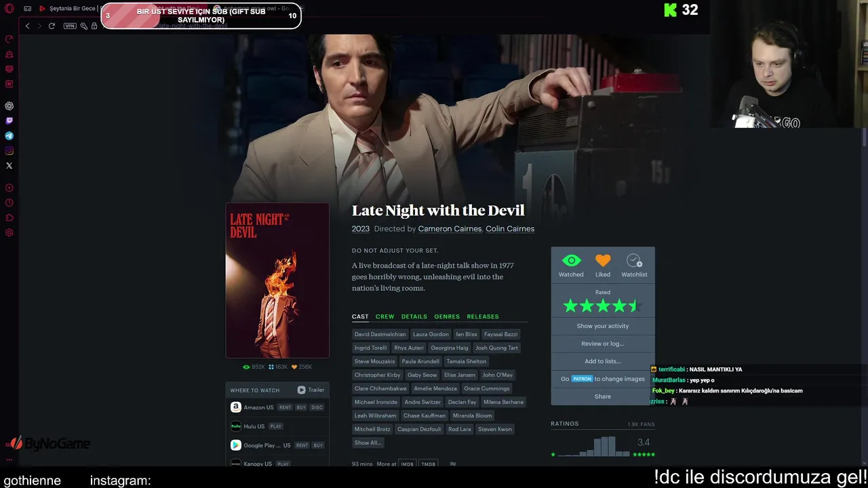The image size is (868, 488).
Task: Open Instagram from the Opera sidebar
Action: (x=9, y=151)
